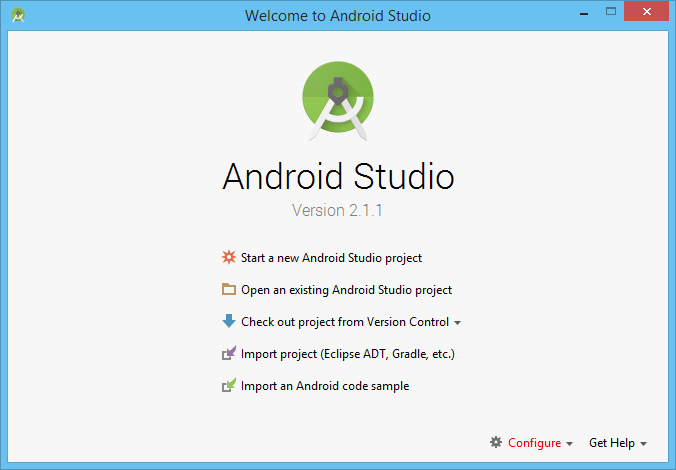Screen dimensions: 676x470
Task: Maximize the Welcome to Android Studio window
Action: pos(610,12)
